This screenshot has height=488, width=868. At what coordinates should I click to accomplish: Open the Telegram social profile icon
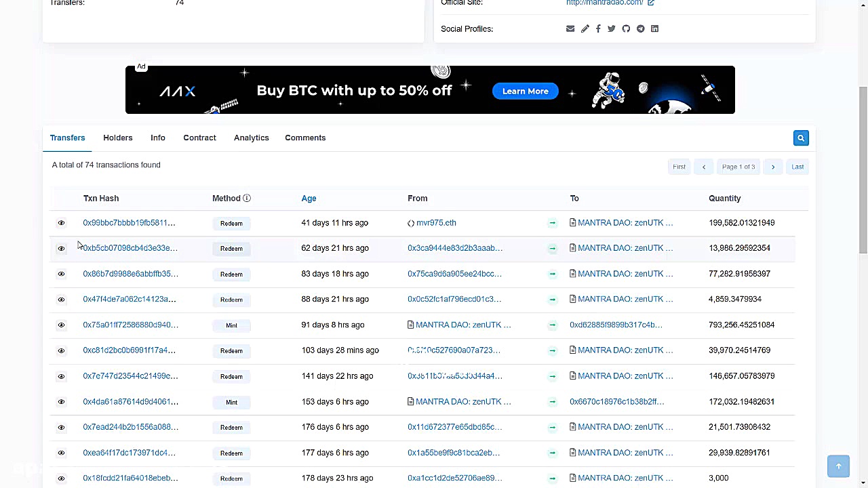coord(640,28)
